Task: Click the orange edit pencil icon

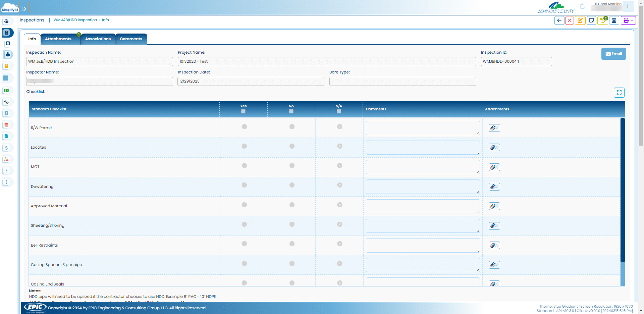Action: coord(580,20)
